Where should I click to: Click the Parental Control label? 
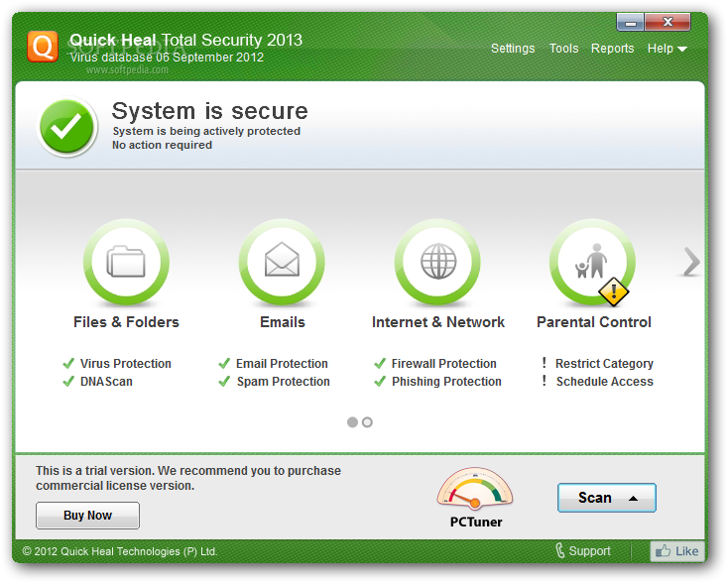pos(594,322)
